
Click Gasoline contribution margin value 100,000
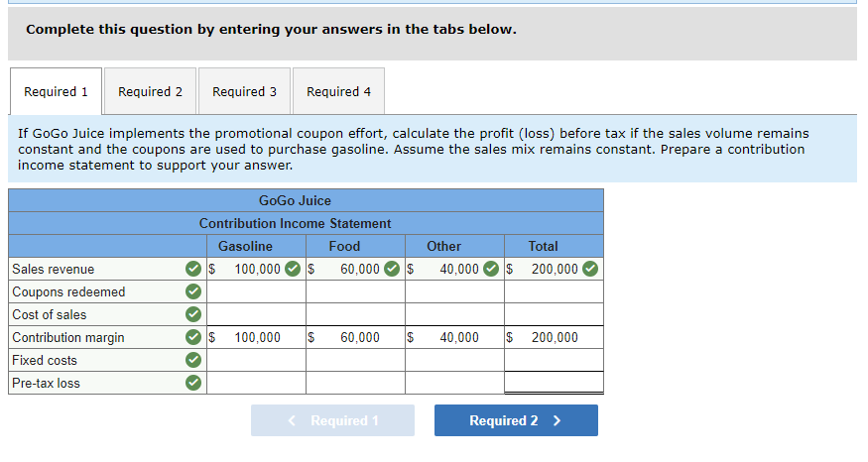(257, 337)
